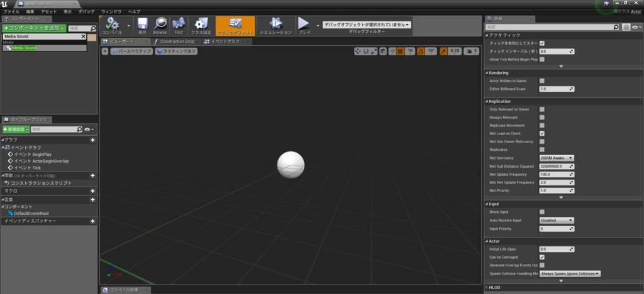Open Browse with the magnifier icon
The image size is (644, 294).
point(160,26)
